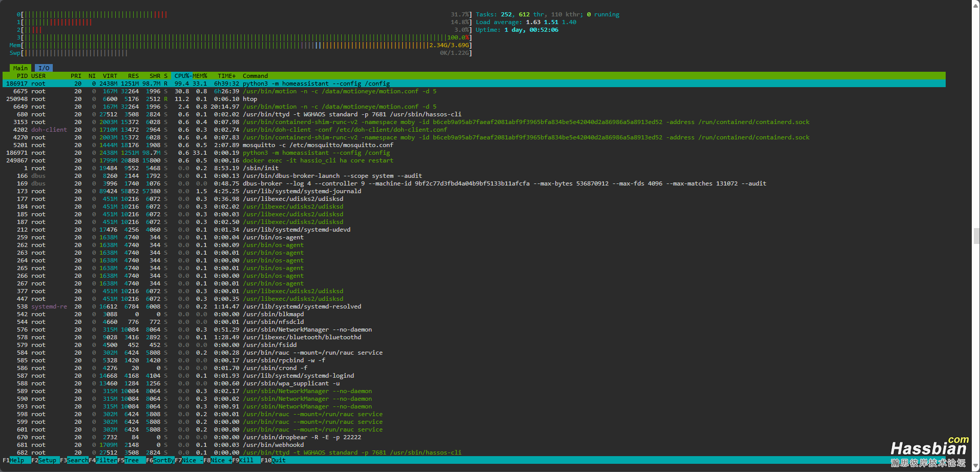The height and width of the screenshot is (472, 980).
Task: Select udisksd process PID 177
Action: (x=474, y=199)
